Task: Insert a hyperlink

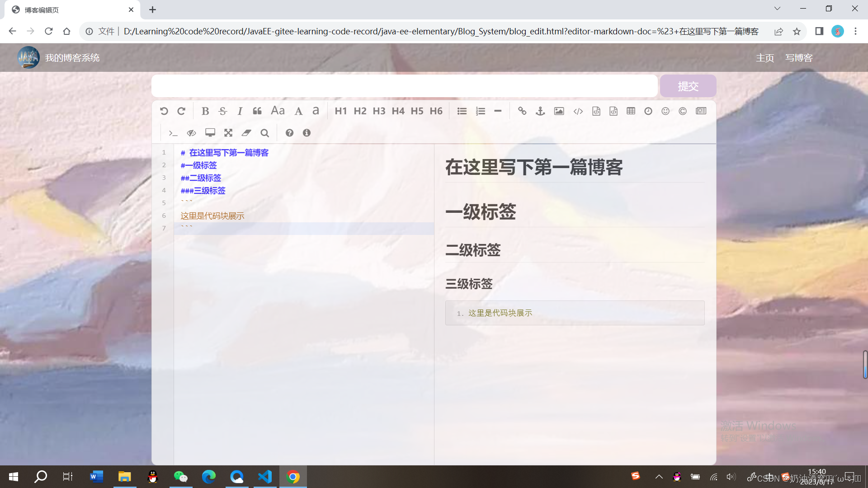Action: pos(522,111)
